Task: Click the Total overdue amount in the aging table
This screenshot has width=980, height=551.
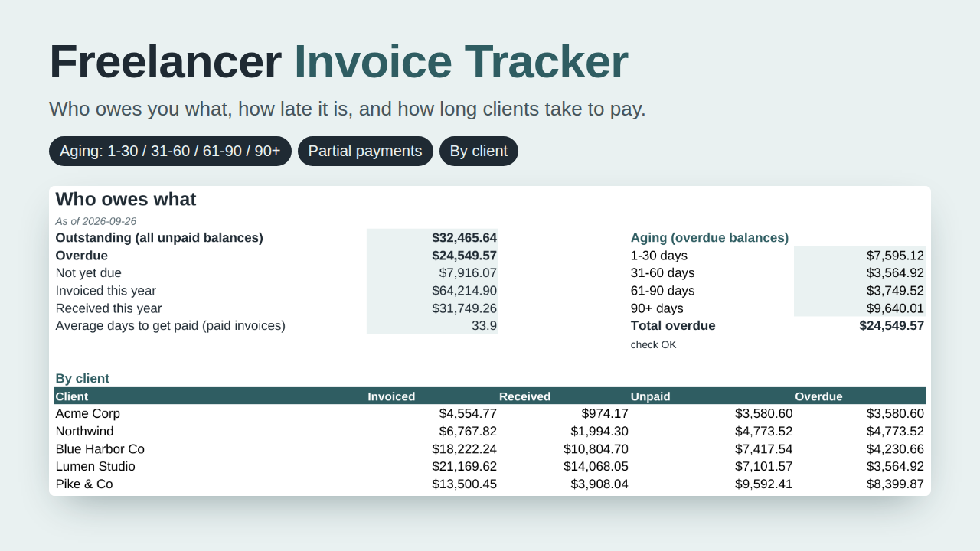Action: [892, 326]
